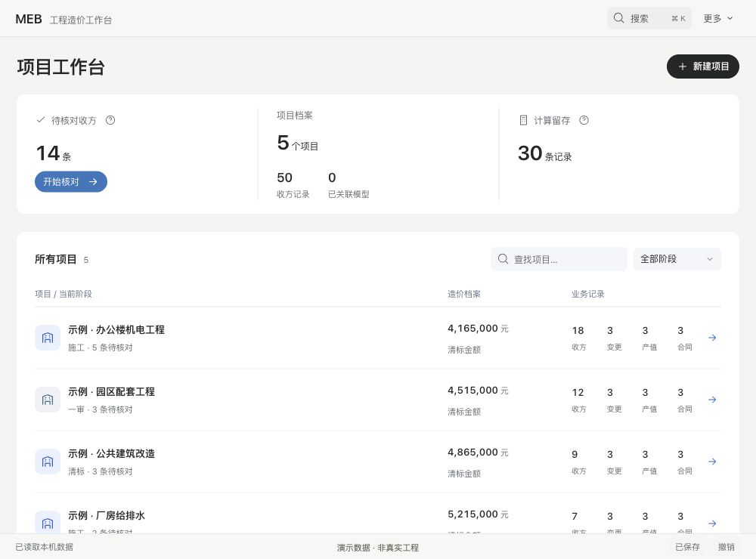Open arrow for 办公楼机电工程 row

[x=712, y=338]
